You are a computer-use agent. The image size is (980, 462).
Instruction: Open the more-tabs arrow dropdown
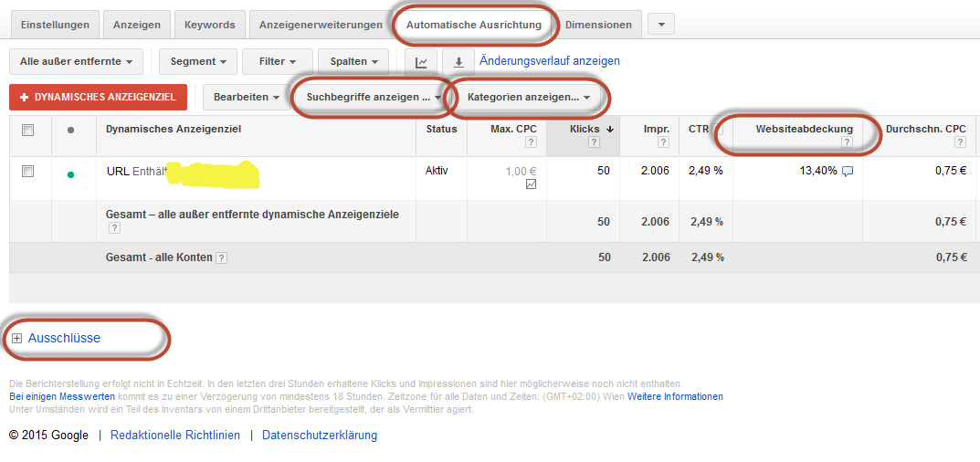(x=661, y=25)
